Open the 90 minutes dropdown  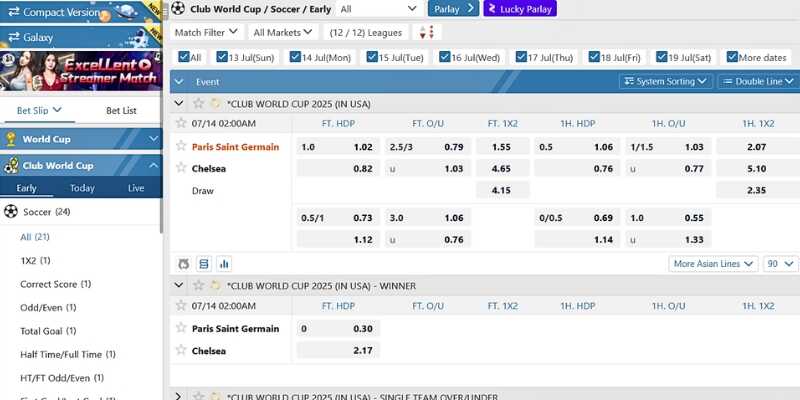tap(781, 264)
